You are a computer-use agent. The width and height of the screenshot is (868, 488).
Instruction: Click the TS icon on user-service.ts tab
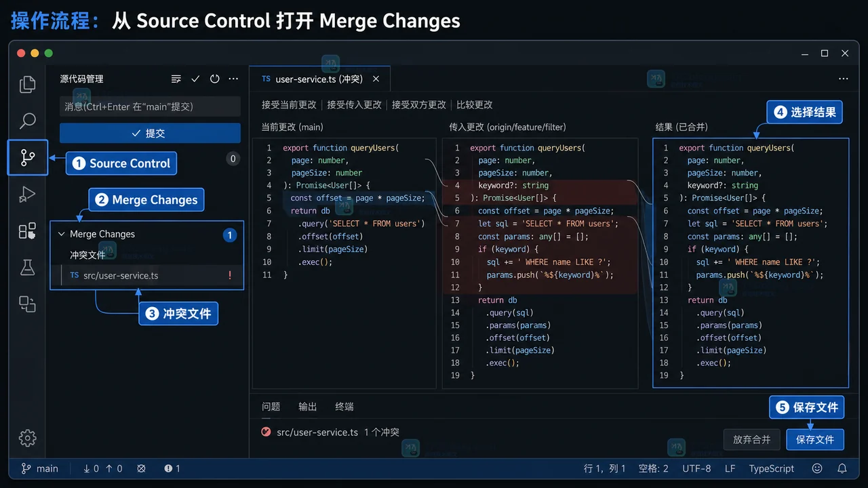266,79
